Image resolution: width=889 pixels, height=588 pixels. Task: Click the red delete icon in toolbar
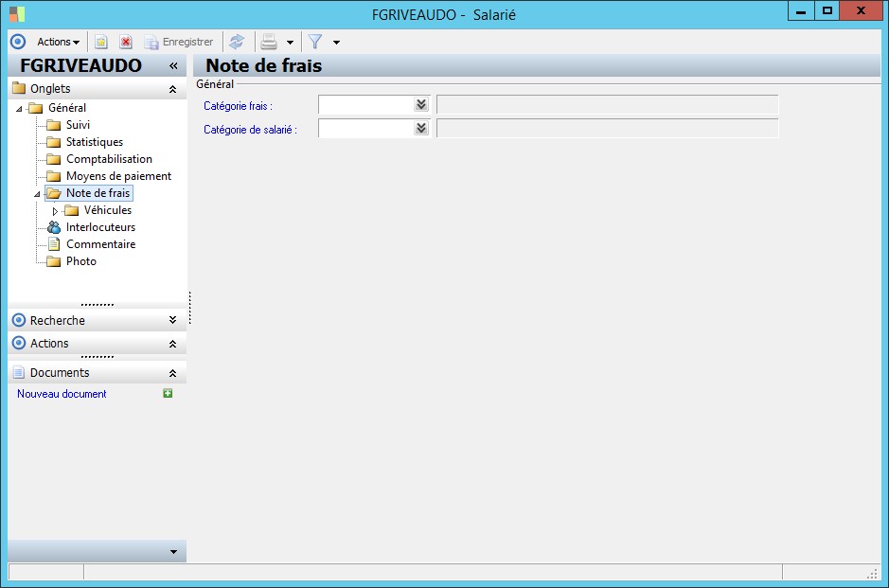pos(126,42)
